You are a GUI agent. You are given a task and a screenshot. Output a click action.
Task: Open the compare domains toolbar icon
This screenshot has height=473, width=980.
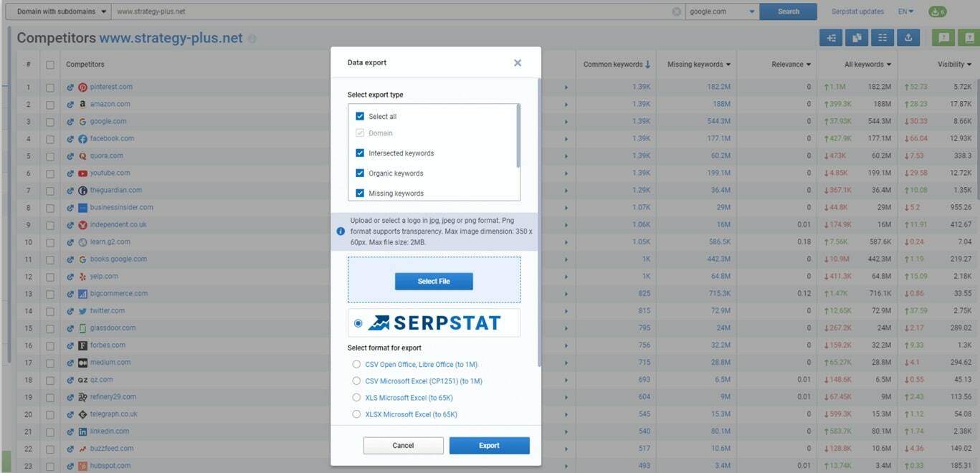pos(857,37)
